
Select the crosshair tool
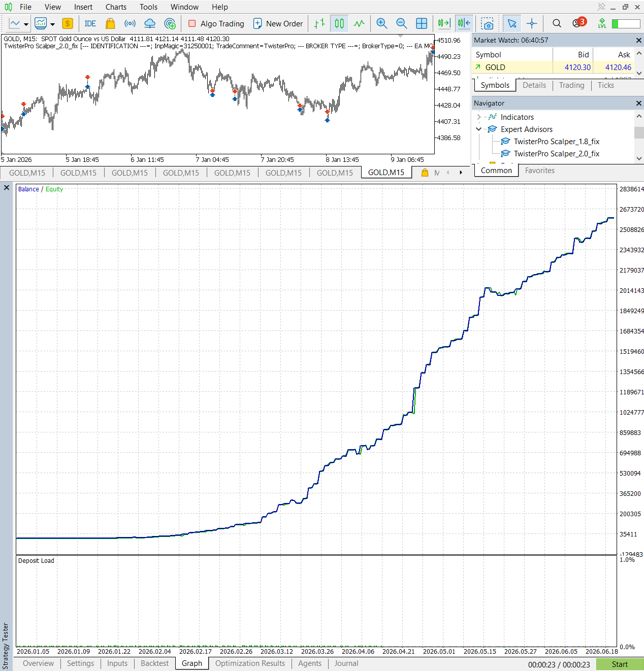coord(532,23)
